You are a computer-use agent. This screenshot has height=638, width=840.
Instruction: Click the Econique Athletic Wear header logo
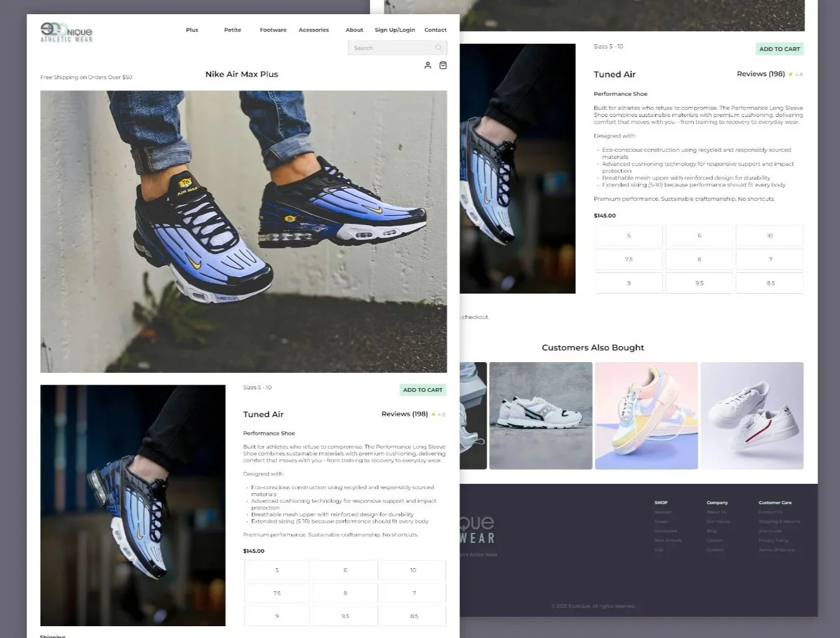click(66, 32)
